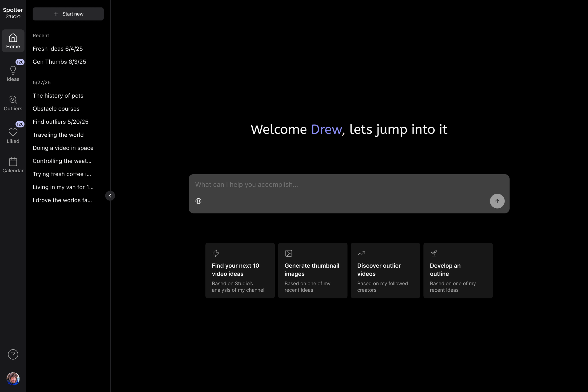Screen dimensions: 588x392
Task: Click the Home sidebar icon
Action: tap(13, 41)
